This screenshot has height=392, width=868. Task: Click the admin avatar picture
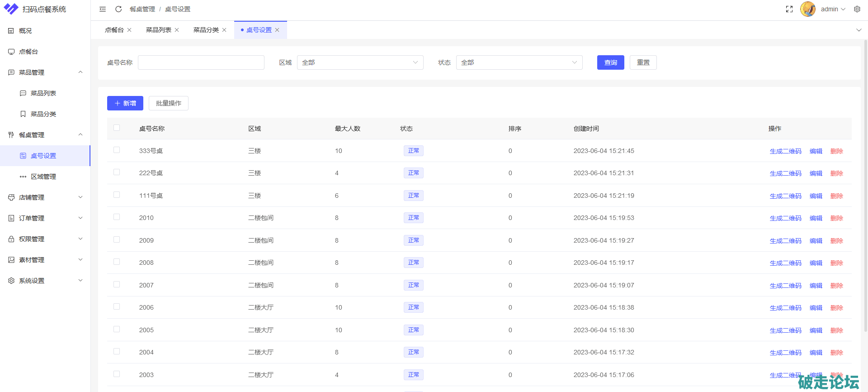(808, 9)
